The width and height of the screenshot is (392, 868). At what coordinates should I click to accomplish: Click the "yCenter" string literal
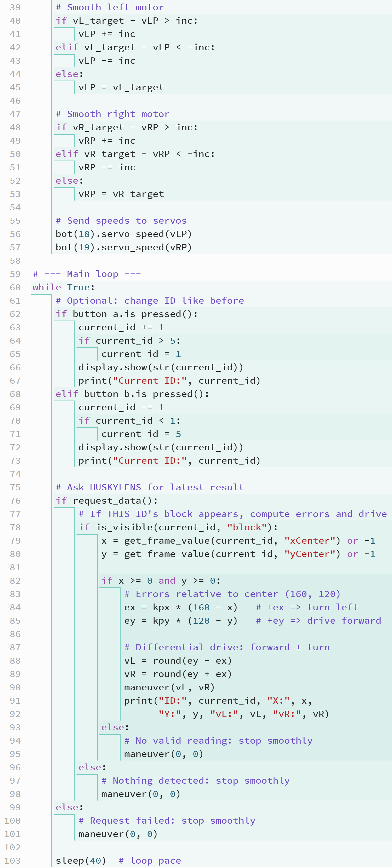pyautogui.click(x=310, y=554)
